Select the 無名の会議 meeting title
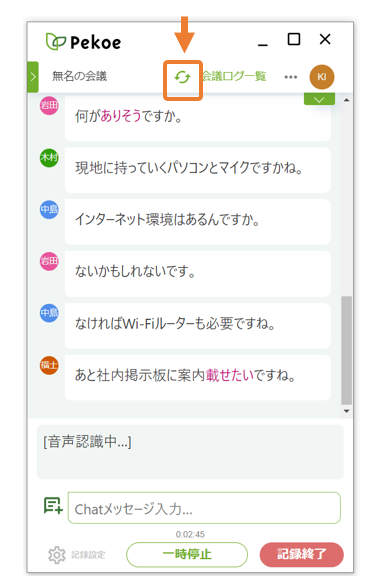 click(79, 76)
